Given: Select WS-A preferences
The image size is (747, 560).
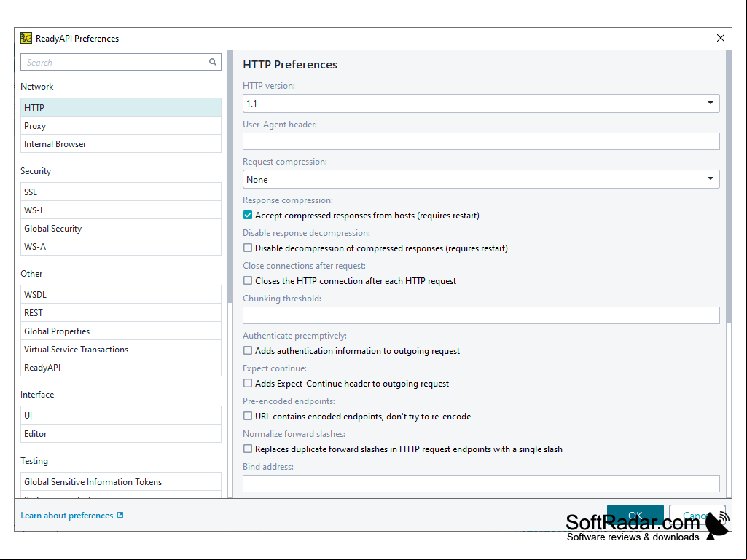Looking at the screenshot, I should click(x=121, y=247).
